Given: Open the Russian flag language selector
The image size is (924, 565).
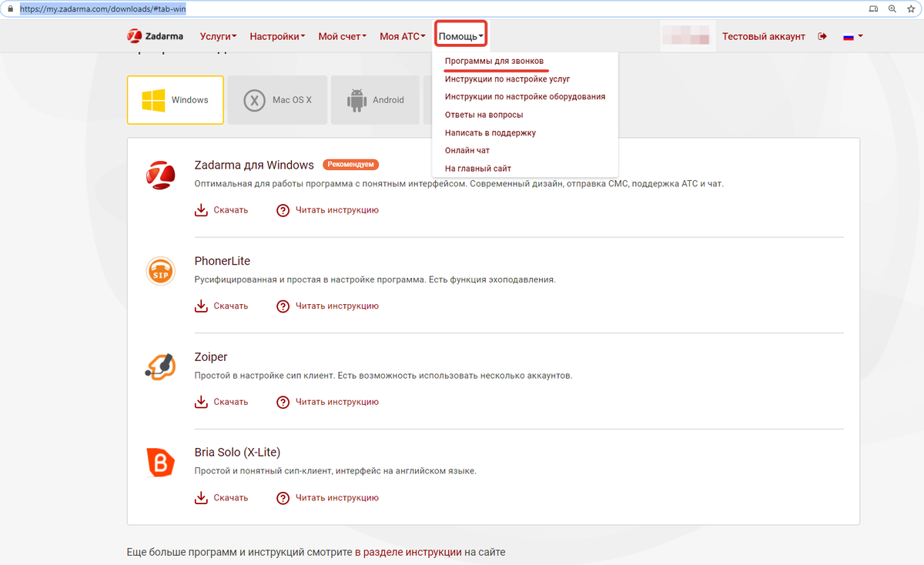Looking at the screenshot, I should tap(853, 36).
